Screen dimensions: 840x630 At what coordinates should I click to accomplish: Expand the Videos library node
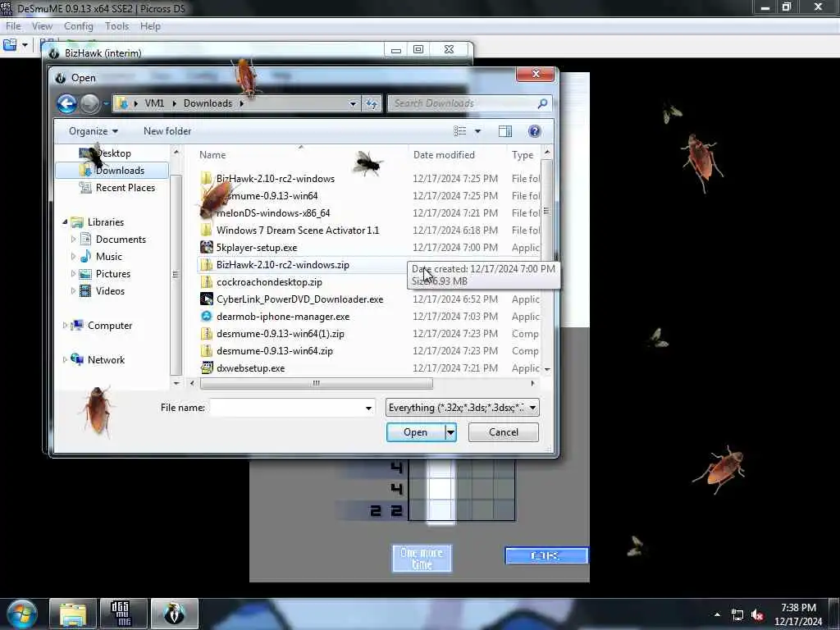point(73,291)
